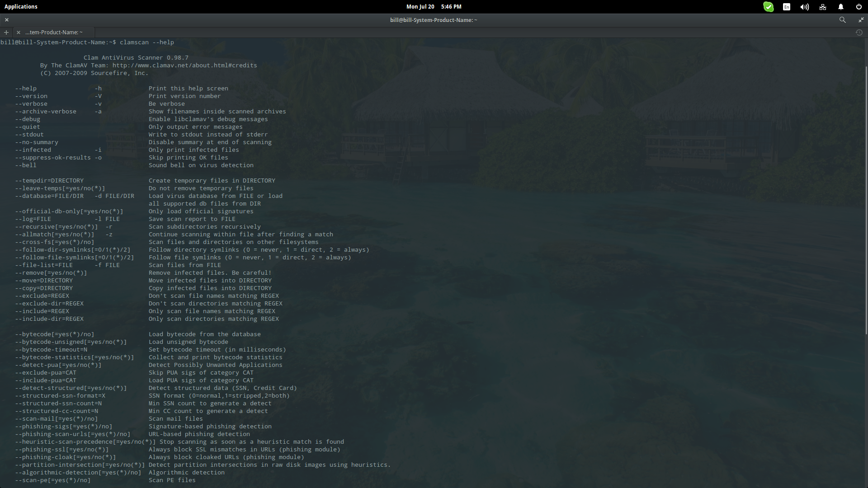Click 'Remove infected files. Be careful!' text
868x488 pixels.
pos(210,273)
